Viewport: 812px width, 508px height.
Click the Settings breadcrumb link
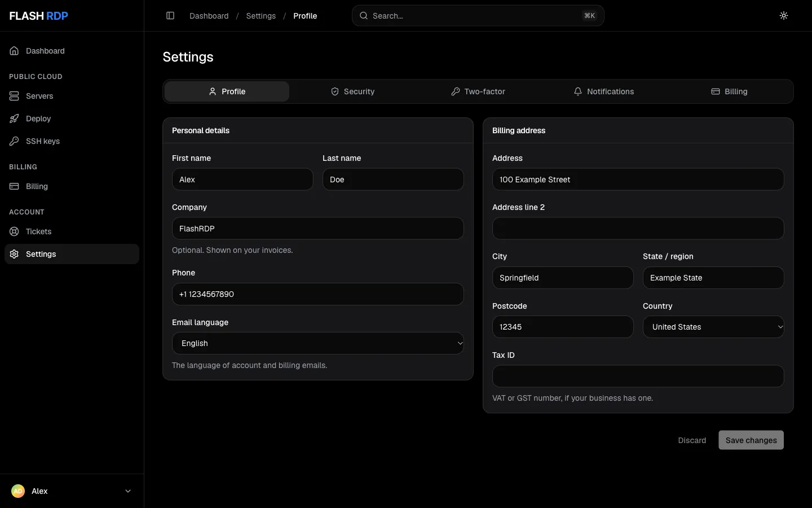pyautogui.click(x=261, y=16)
